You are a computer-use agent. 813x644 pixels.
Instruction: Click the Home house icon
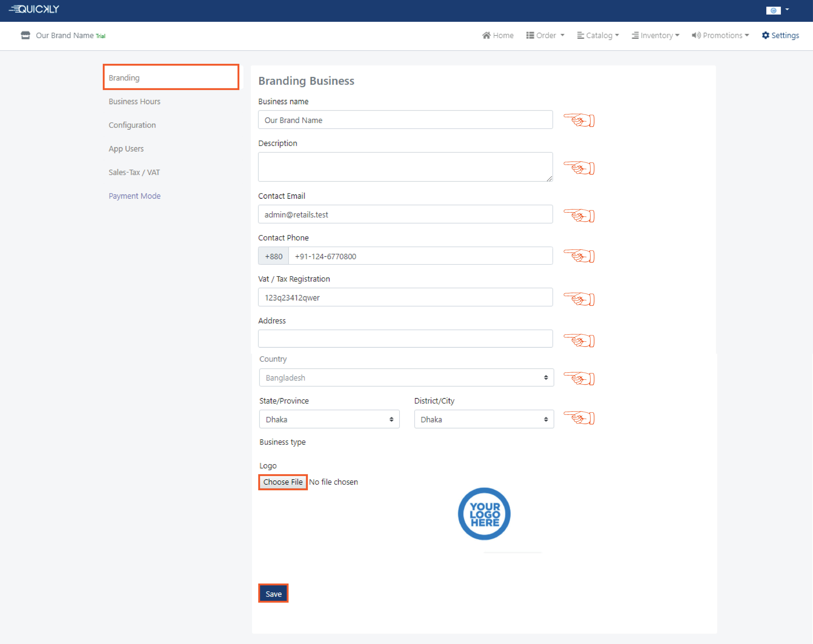tap(486, 35)
